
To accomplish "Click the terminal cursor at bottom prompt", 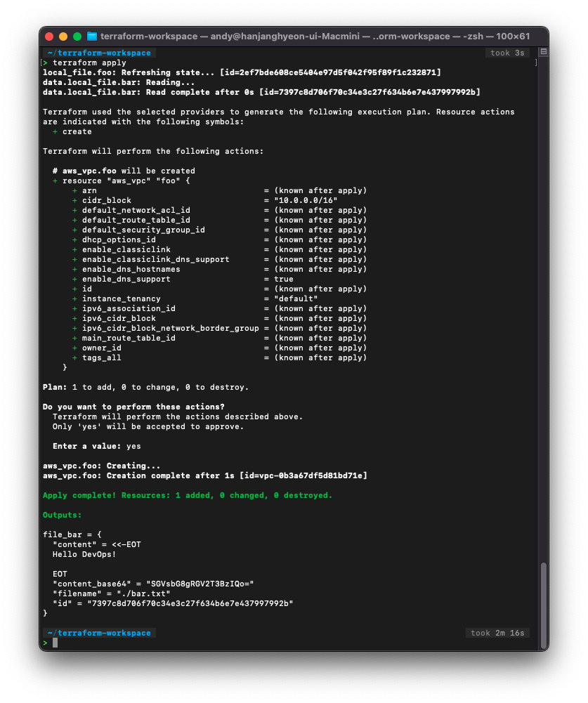I will 55,643.
